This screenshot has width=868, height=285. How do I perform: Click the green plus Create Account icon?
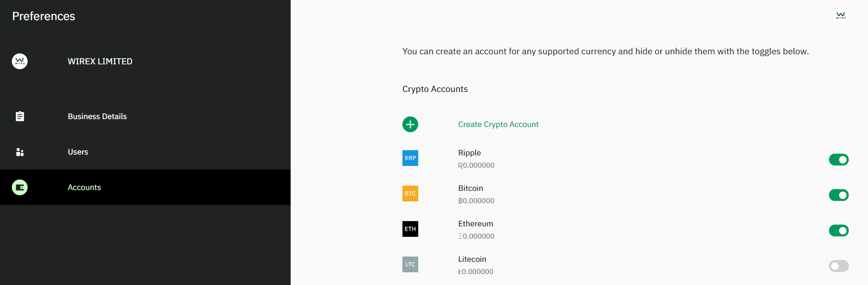[410, 124]
